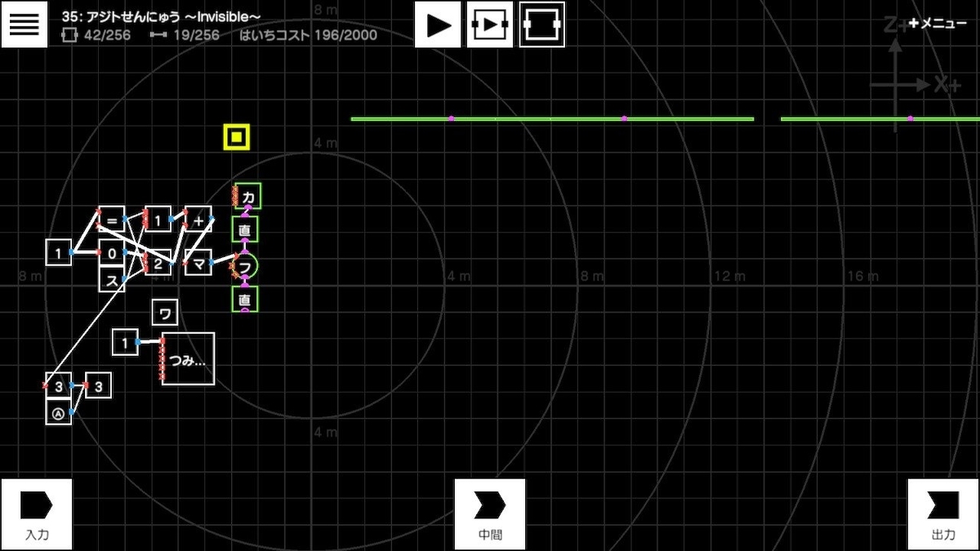The height and width of the screenshot is (551, 980).
Task: Click the empty frame screen icon
Action: click(541, 24)
